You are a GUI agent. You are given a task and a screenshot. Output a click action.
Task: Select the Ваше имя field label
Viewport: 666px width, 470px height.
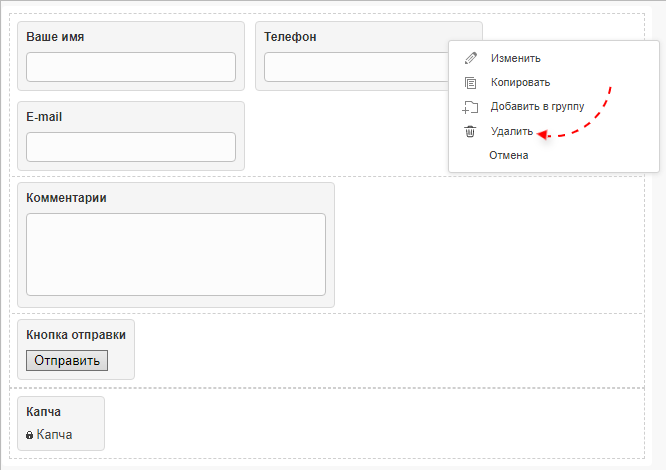(x=55, y=37)
